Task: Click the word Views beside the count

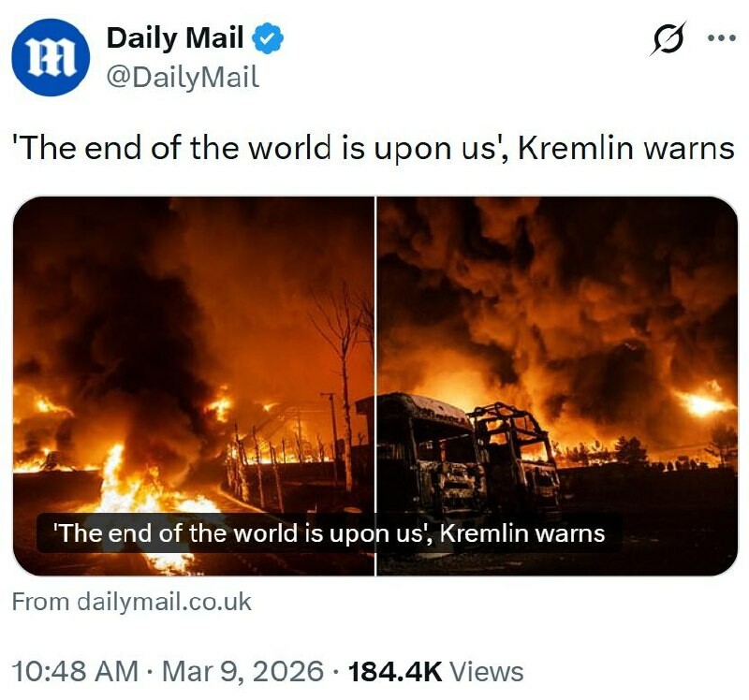Action: pyautogui.click(x=487, y=671)
